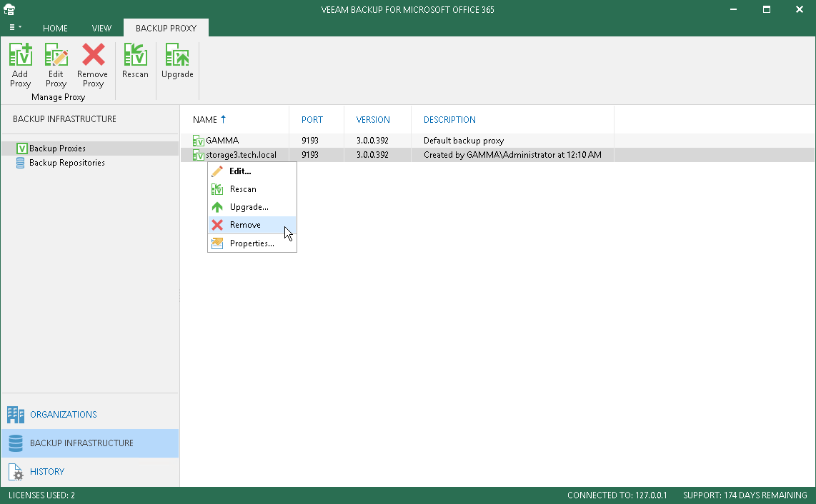
Task: Sort by the DESCRIPTION column header
Action: (449, 120)
